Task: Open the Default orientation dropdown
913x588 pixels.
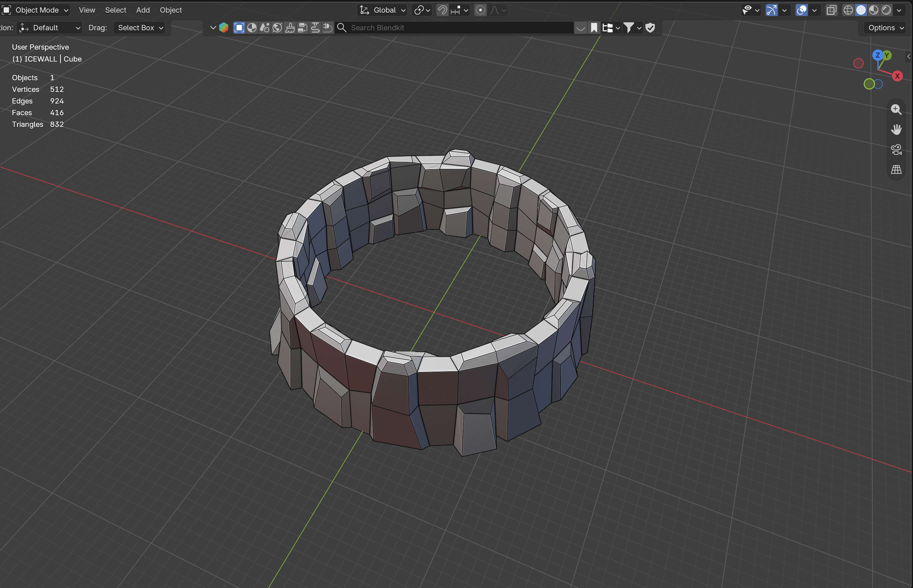Action: 49,28
